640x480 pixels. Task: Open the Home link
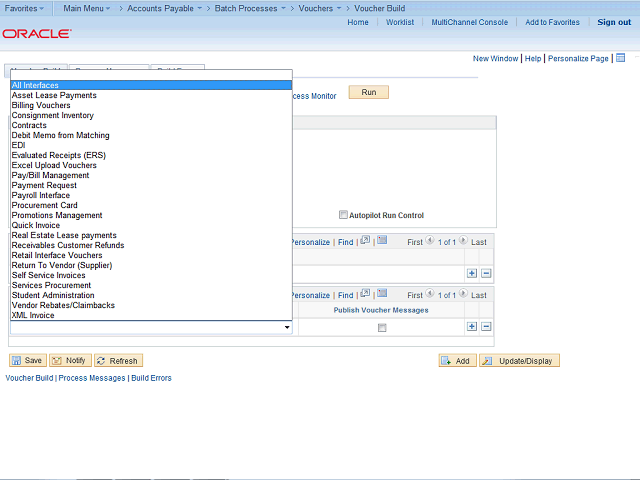pos(358,22)
